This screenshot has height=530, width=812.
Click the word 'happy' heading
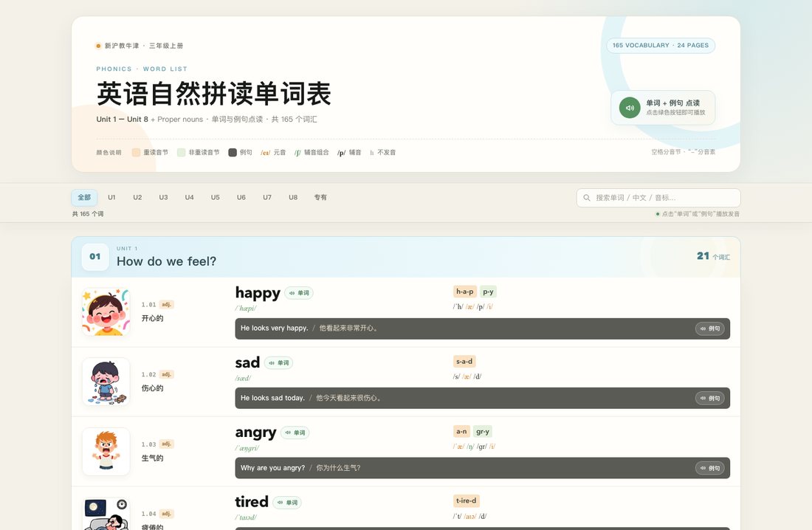click(x=258, y=293)
